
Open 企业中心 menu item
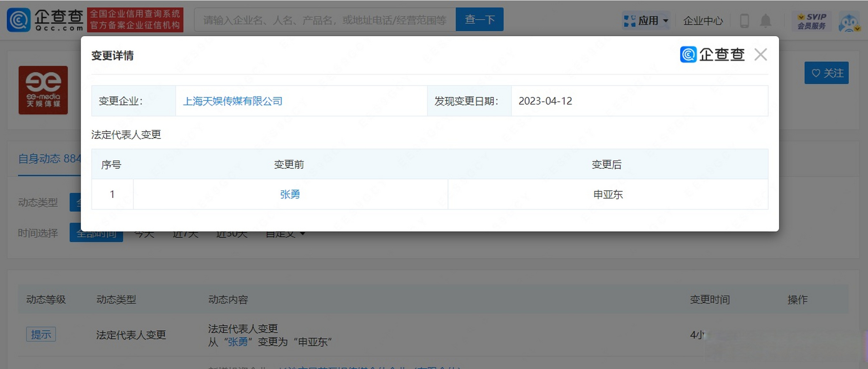[x=703, y=21]
